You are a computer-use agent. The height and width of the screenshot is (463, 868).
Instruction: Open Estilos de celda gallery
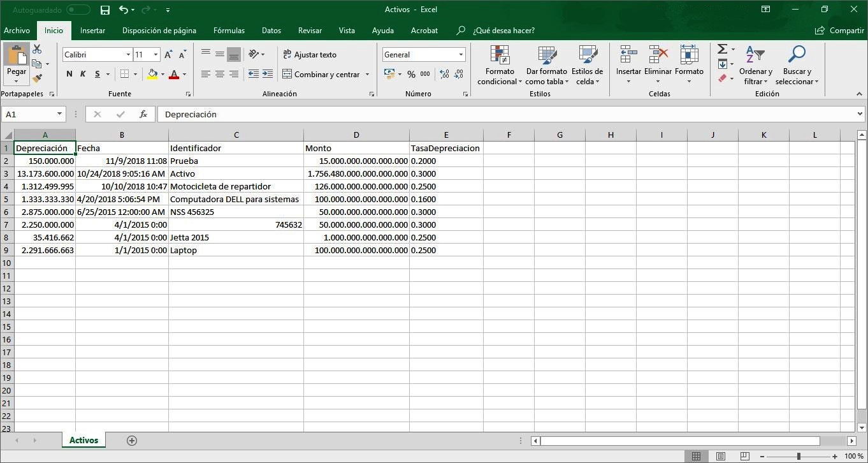coord(587,65)
